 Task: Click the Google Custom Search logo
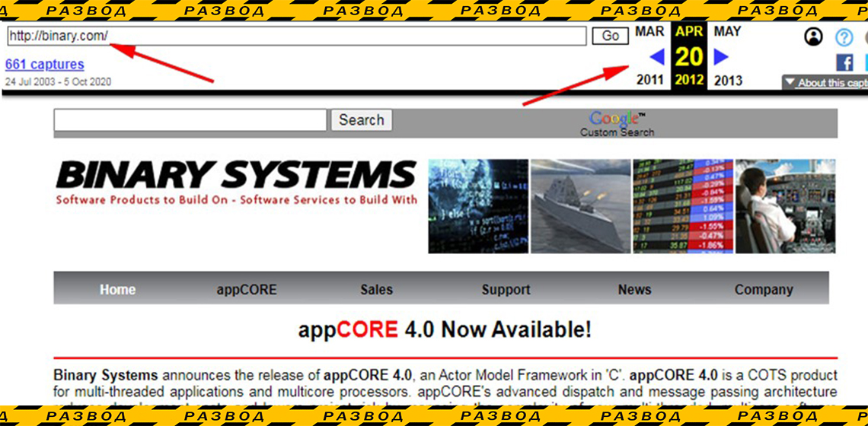[x=616, y=124]
